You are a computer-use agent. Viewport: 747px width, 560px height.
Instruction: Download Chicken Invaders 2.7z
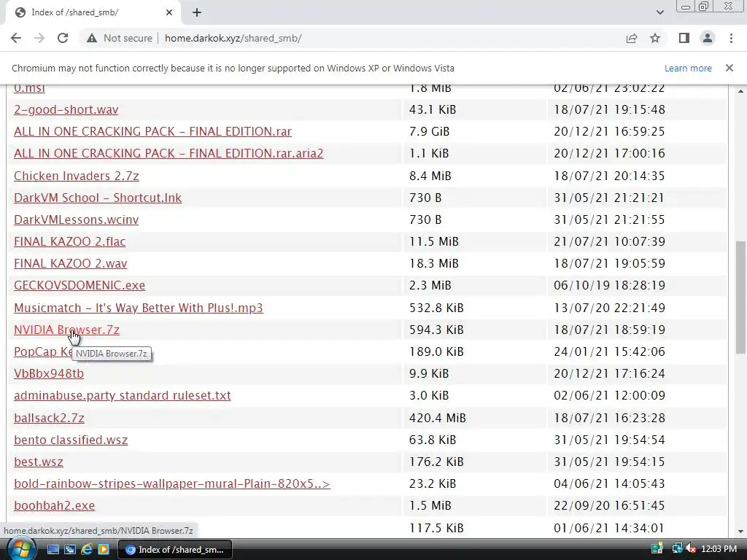(76, 176)
